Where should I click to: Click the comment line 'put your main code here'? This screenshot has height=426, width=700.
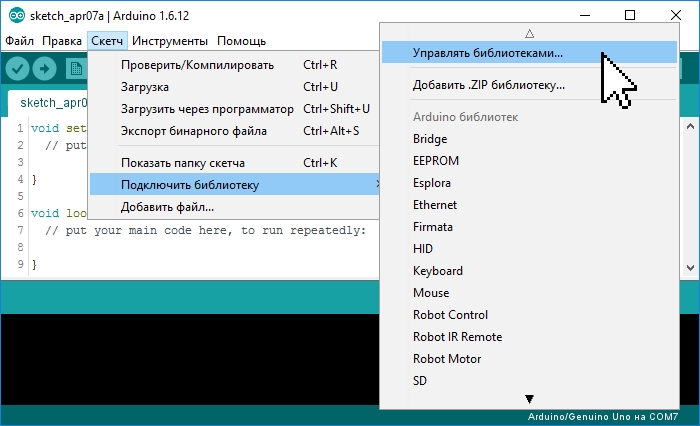point(205,230)
